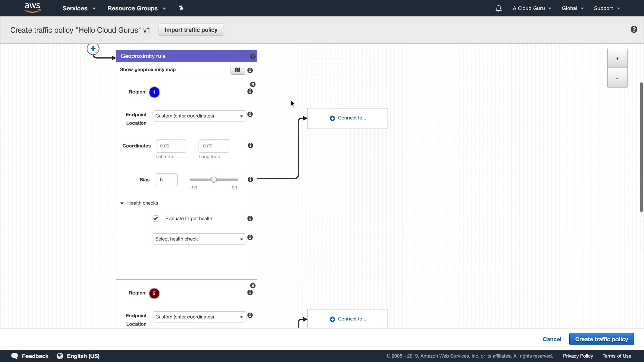The width and height of the screenshot is (644, 362).
Task: Remove Region 2 using its X icon
Action: [x=253, y=286]
